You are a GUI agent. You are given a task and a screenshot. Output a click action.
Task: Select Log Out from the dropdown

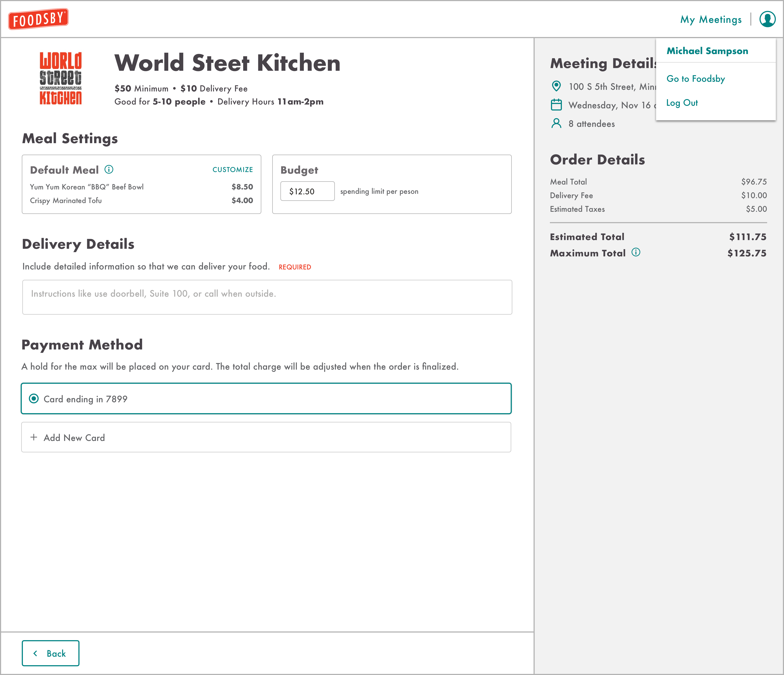coord(682,103)
